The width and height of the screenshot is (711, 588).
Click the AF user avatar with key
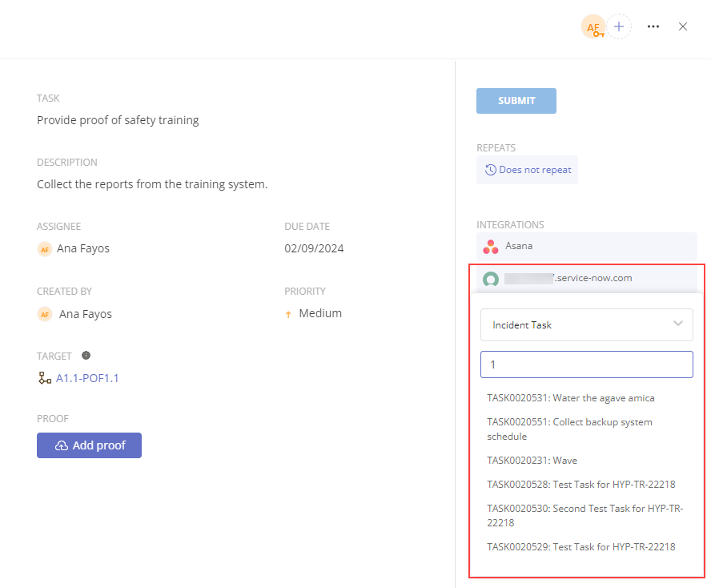tap(593, 26)
